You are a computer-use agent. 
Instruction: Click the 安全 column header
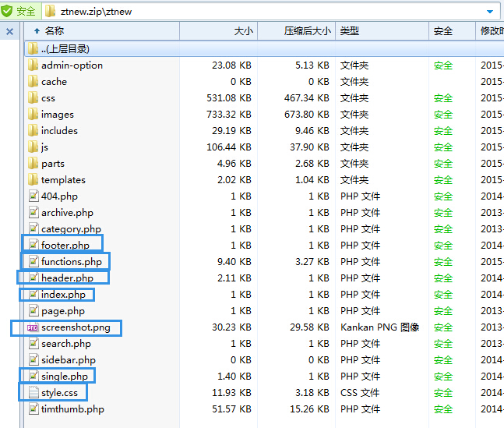[443, 31]
